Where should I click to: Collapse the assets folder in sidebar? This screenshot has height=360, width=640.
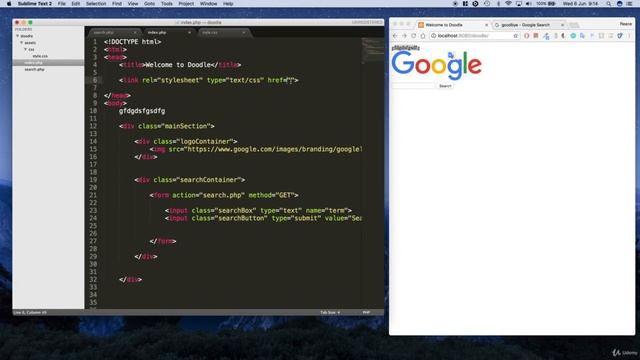tap(22, 43)
